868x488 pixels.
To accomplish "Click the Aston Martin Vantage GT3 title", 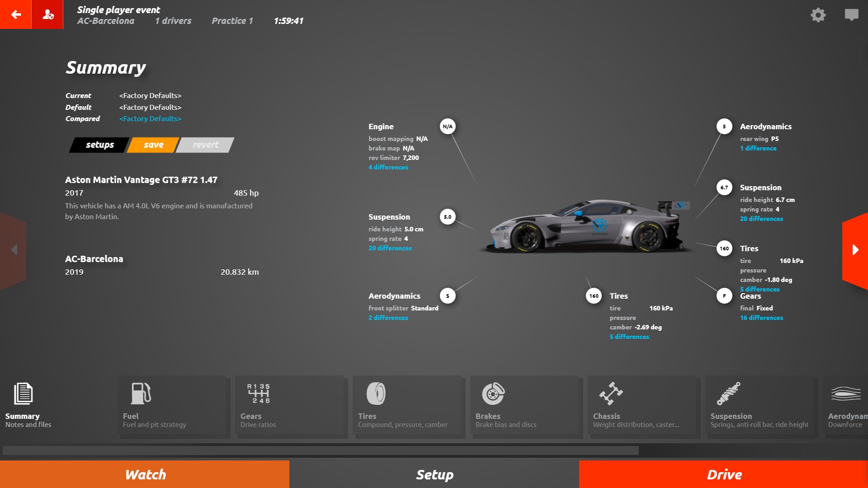I will (x=141, y=180).
